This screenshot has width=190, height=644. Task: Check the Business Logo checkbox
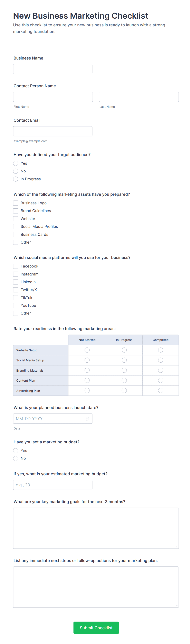pyautogui.click(x=16, y=203)
